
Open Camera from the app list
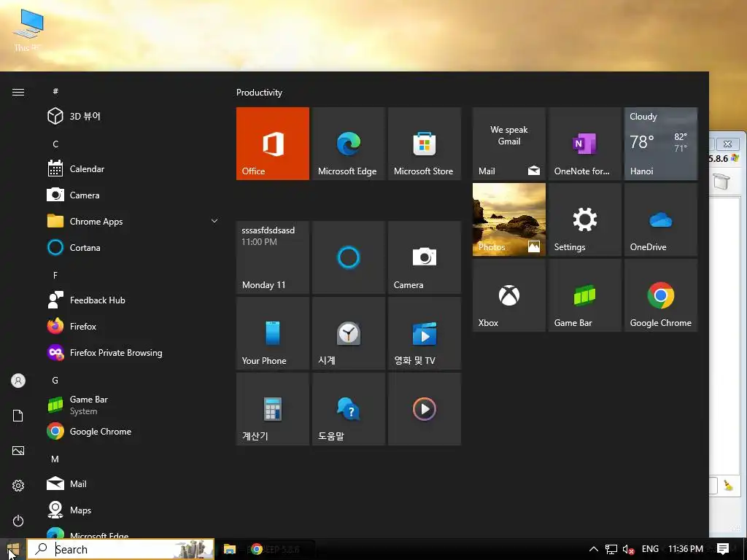click(133, 195)
